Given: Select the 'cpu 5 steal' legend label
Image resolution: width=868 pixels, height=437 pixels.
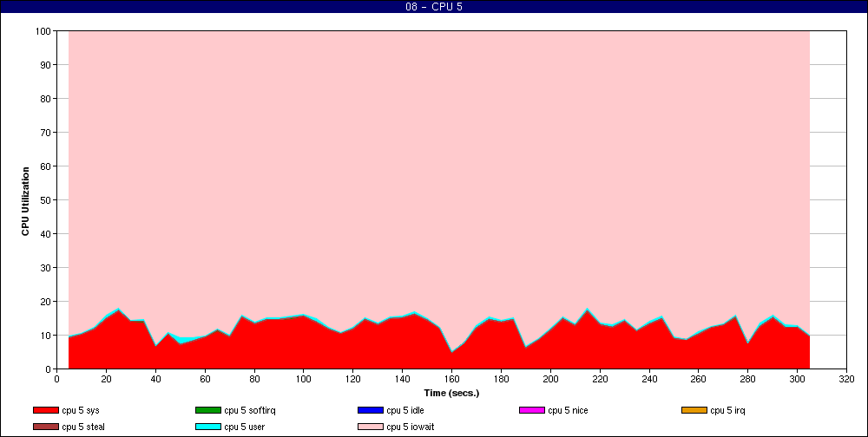Looking at the screenshot, I should [83, 427].
